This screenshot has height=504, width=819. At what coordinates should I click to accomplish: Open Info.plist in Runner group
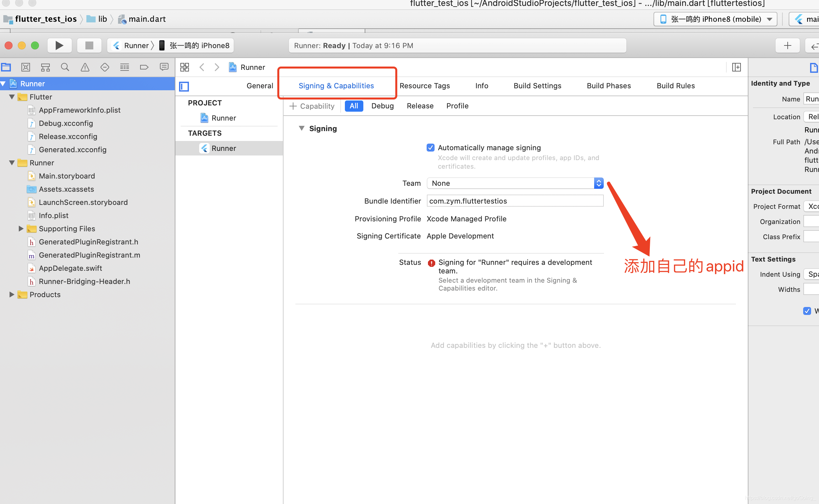(x=54, y=216)
